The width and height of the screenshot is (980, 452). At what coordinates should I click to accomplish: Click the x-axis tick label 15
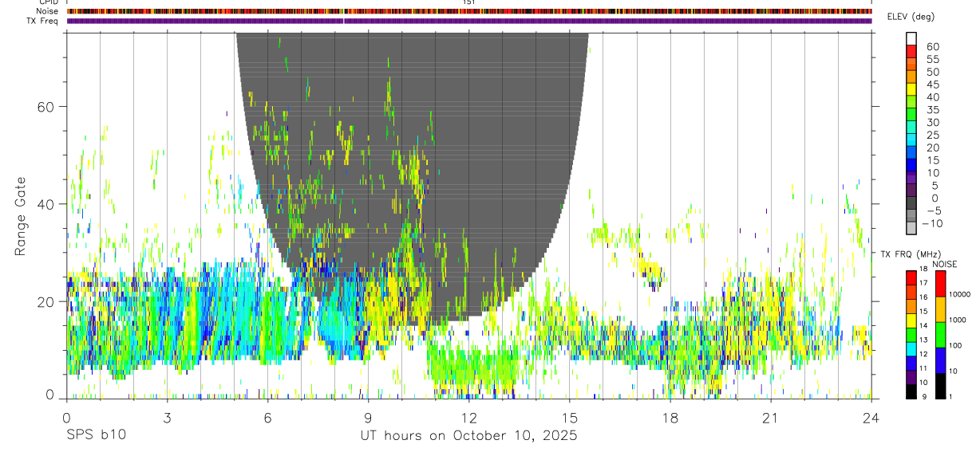[569, 418]
